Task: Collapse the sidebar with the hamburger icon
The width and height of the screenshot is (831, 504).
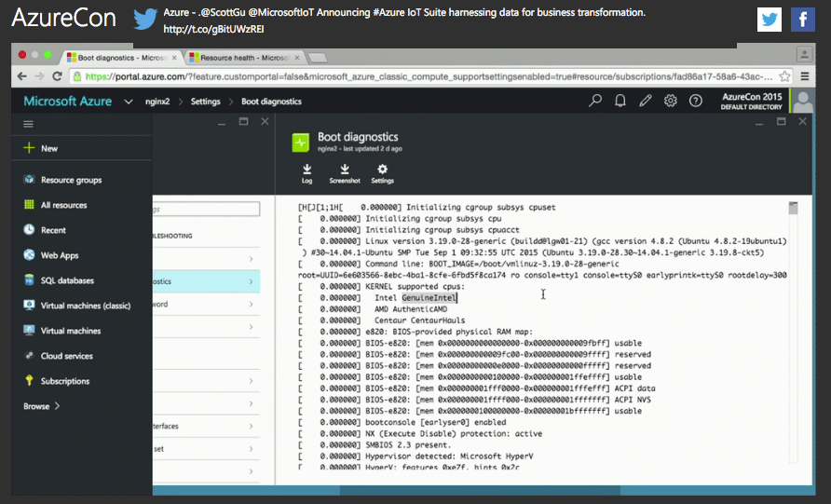Action: [x=28, y=124]
